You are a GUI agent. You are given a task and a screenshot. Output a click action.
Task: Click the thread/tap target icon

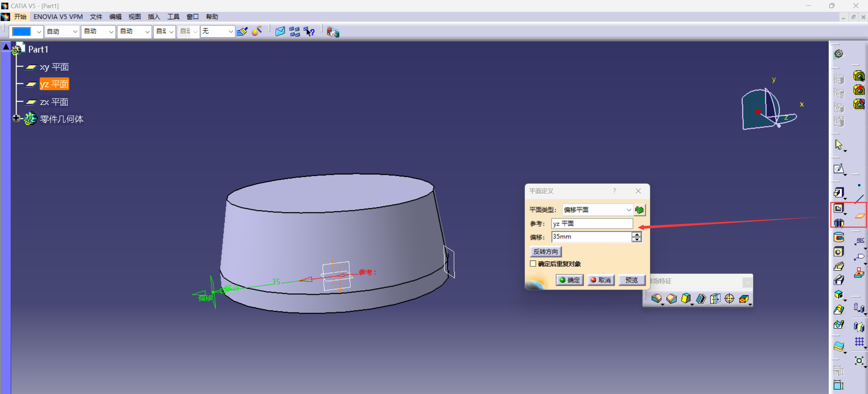tap(729, 298)
